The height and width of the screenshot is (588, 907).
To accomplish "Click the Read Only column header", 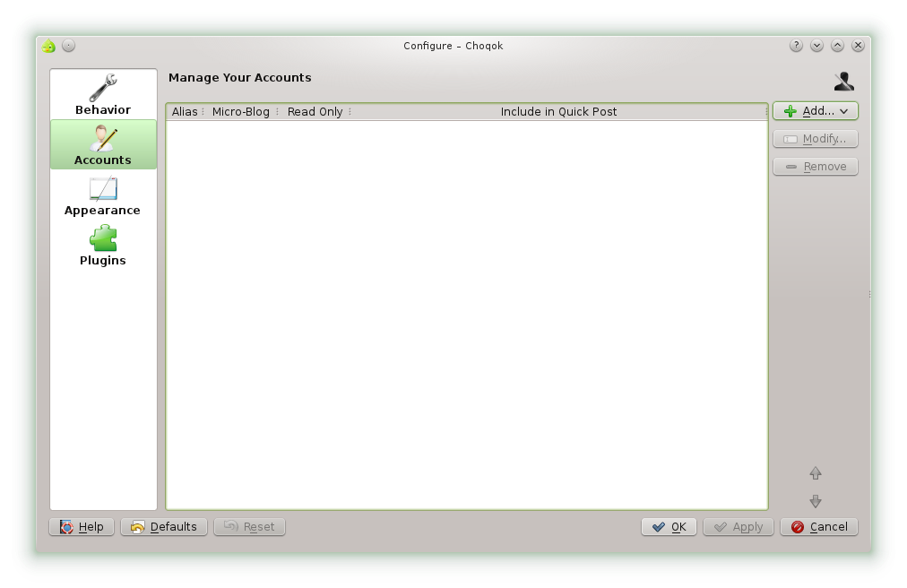I will (x=315, y=112).
